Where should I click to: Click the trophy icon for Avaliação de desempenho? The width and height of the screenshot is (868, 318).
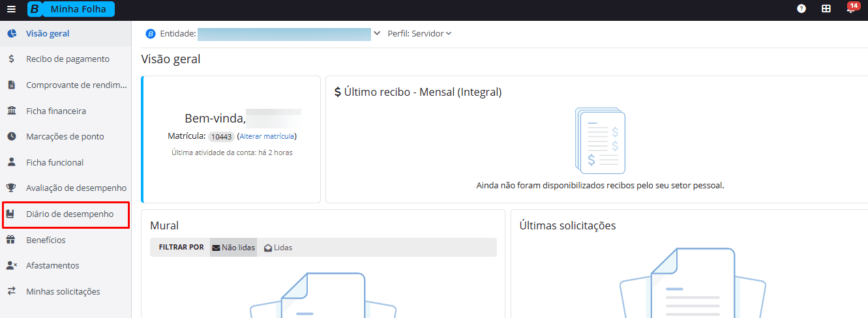[x=12, y=188]
